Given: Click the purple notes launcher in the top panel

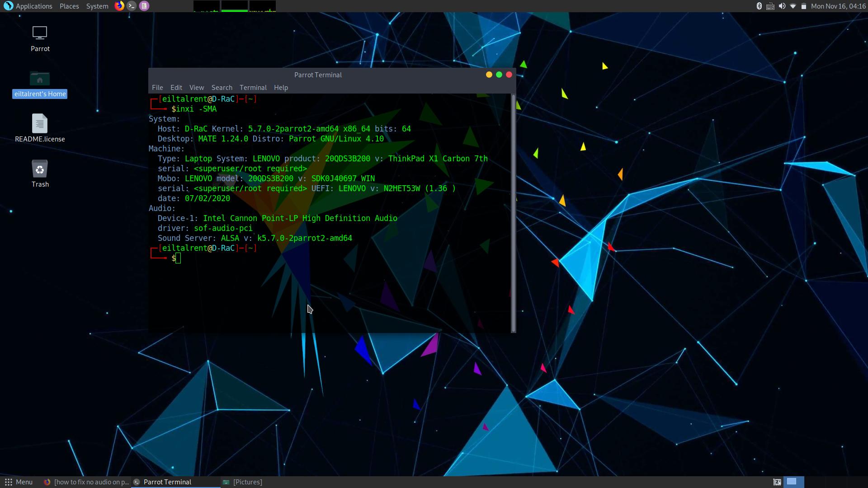Looking at the screenshot, I should coord(144,6).
